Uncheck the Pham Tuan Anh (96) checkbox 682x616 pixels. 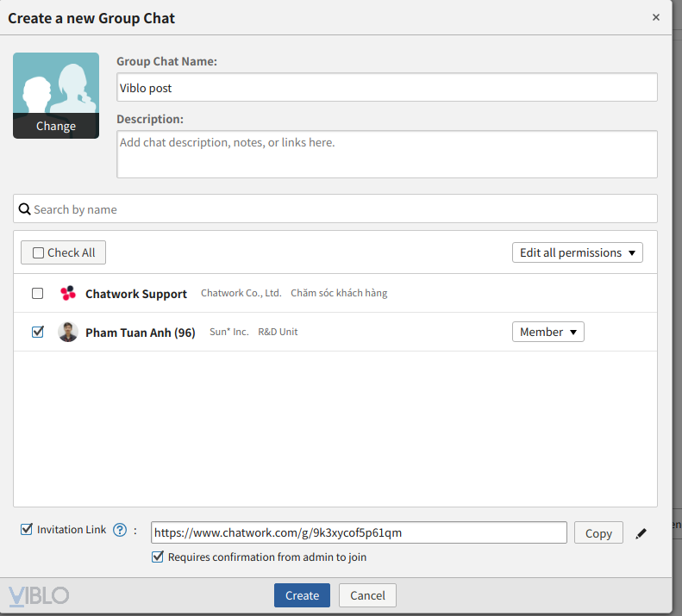(37, 333)
